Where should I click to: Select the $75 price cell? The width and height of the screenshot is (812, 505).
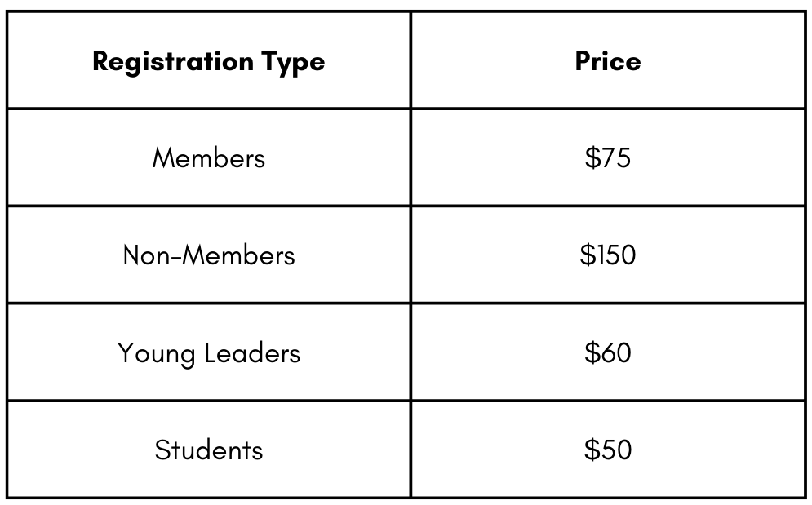608,157
